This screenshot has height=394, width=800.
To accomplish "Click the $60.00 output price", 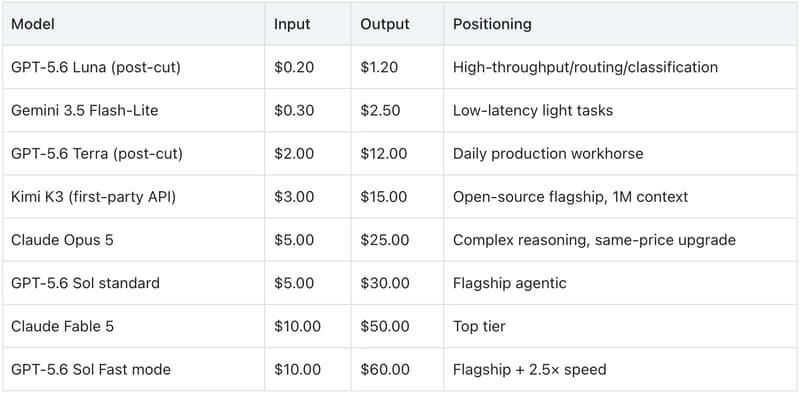I will (x=385, y=369).
